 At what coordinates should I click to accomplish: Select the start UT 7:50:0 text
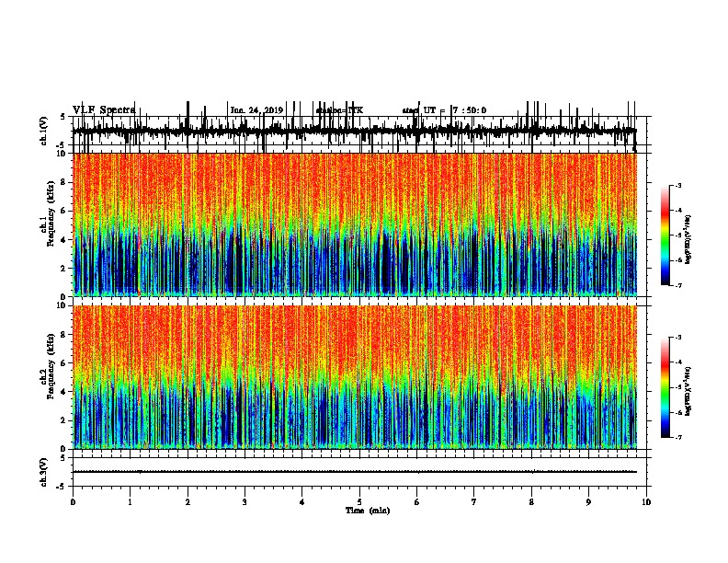[x=444, y=110]
